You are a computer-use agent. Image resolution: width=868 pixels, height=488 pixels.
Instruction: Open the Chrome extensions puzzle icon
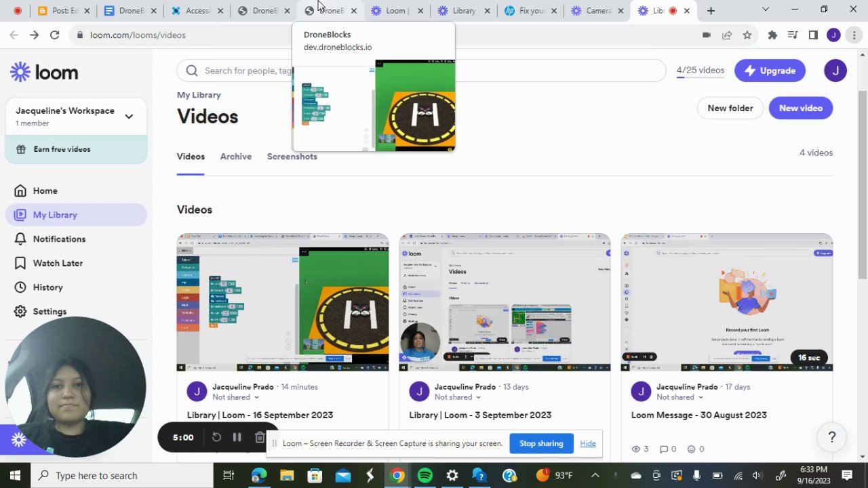(x=772, y=35)
